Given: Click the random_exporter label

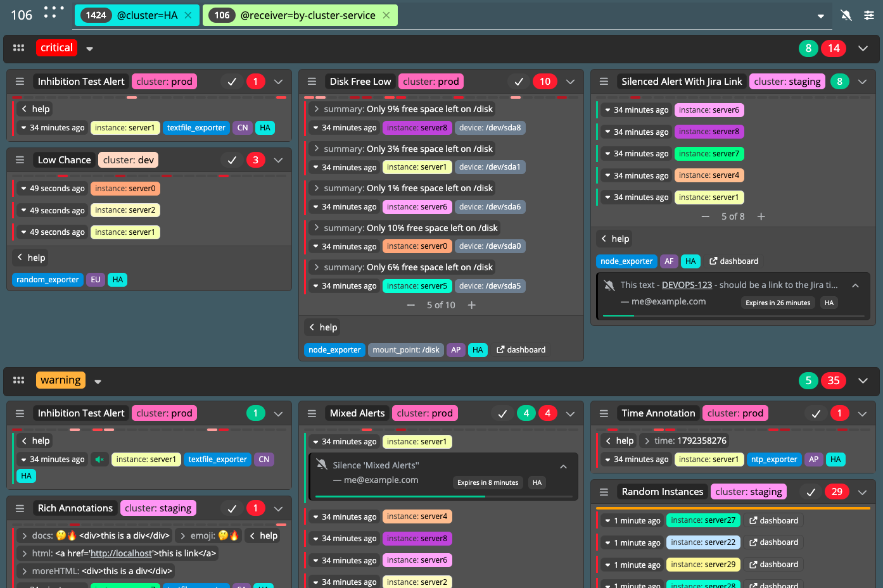Looking at the screenshot, I should pos(48,280).
